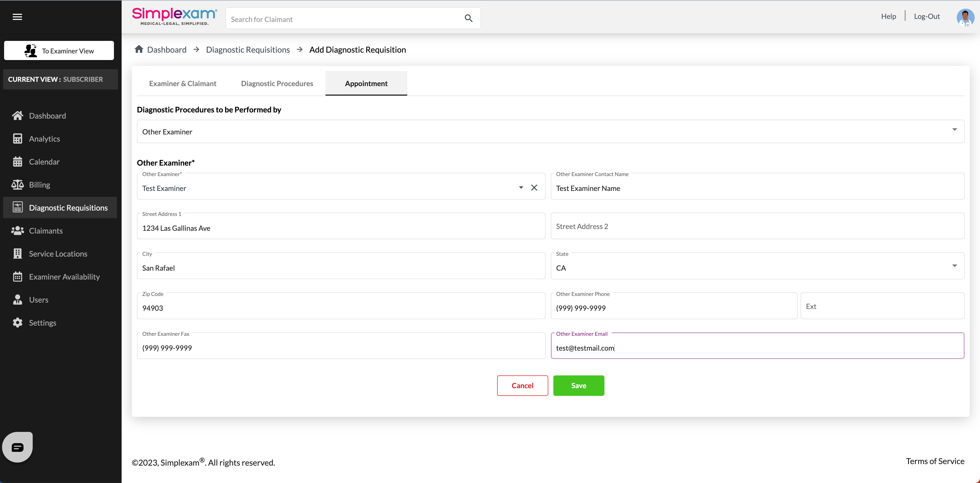Screen dimensions: 980x483
Task: Open the user profile avatar
Action: [965, 17]
